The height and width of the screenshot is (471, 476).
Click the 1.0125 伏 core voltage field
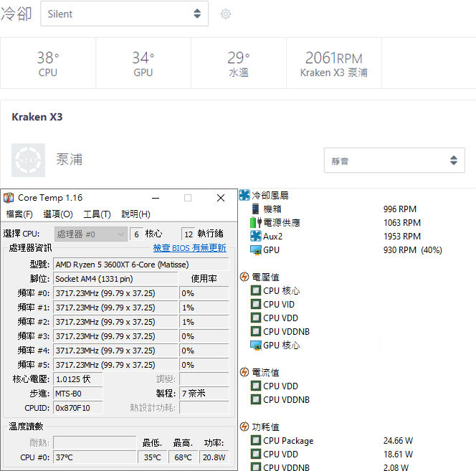point(78,379)
